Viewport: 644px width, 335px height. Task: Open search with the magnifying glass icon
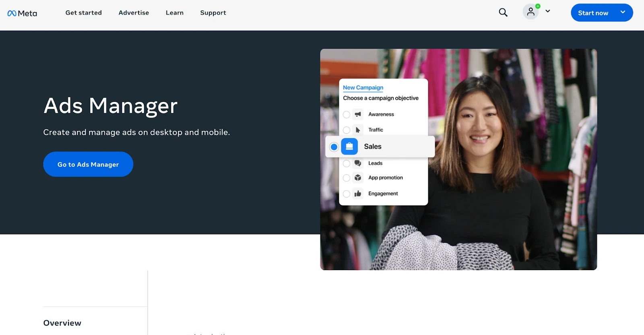pyautogui.click(x=503, y=12)
